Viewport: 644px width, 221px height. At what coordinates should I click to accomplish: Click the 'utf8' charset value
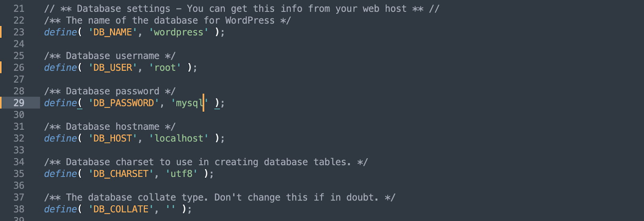tap(182, 174)
